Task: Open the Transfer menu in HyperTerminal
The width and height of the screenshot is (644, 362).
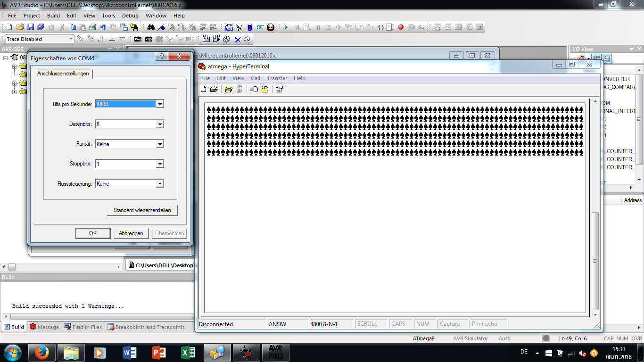Action: 277,78
